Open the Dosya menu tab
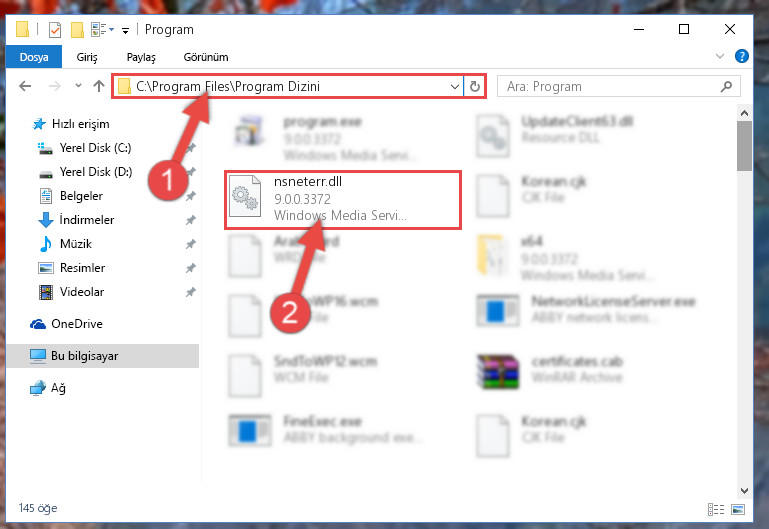769x529 pixels. point(34,57)
